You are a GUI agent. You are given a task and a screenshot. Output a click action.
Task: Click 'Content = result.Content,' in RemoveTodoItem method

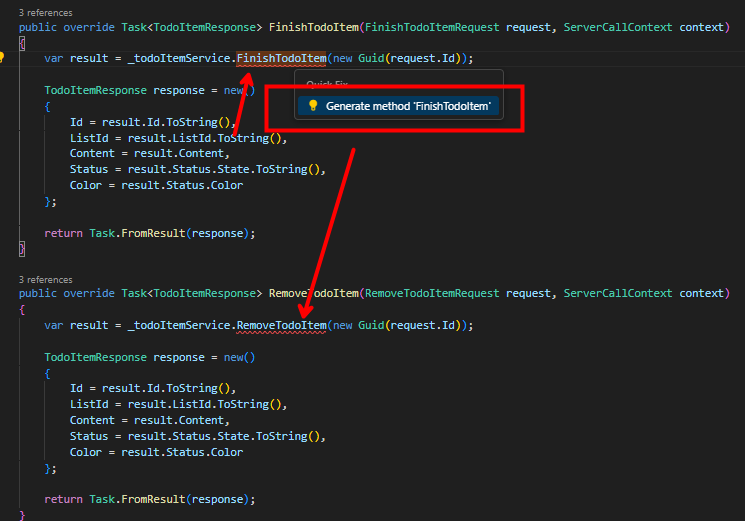pyautogui.click(x=150, y=420)
